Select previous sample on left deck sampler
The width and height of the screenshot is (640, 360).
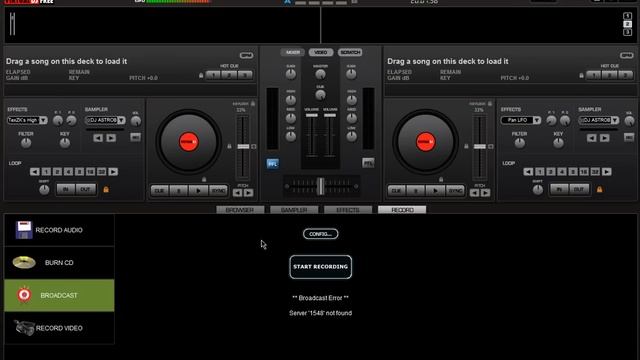point(98,138)
